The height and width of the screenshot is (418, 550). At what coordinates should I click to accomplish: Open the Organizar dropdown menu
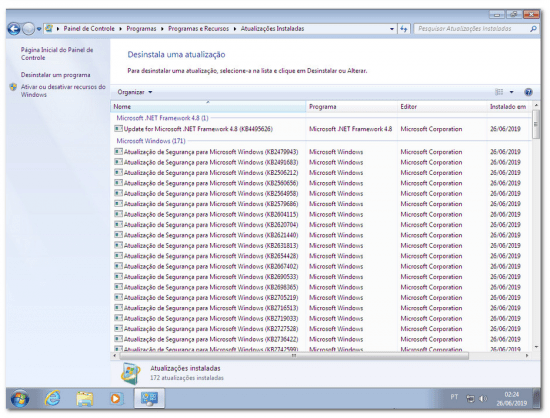pyautogui.click(x=135, y=92)
